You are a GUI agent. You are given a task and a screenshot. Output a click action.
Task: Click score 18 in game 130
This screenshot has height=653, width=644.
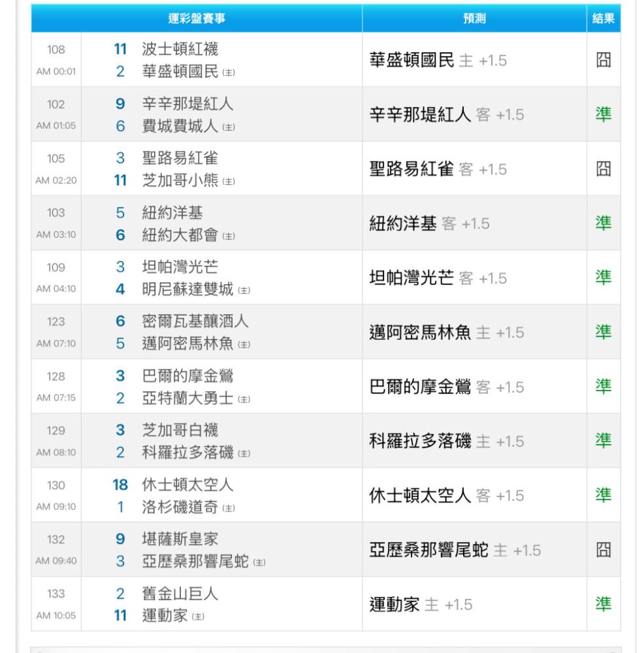point(120,485)
